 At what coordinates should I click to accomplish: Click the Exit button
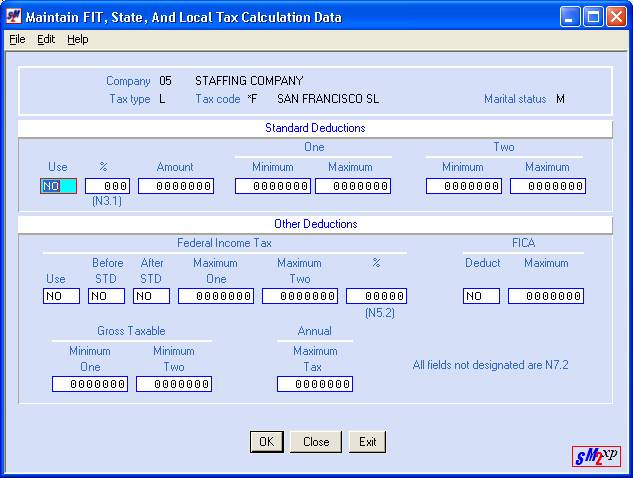tap(367, 442)
